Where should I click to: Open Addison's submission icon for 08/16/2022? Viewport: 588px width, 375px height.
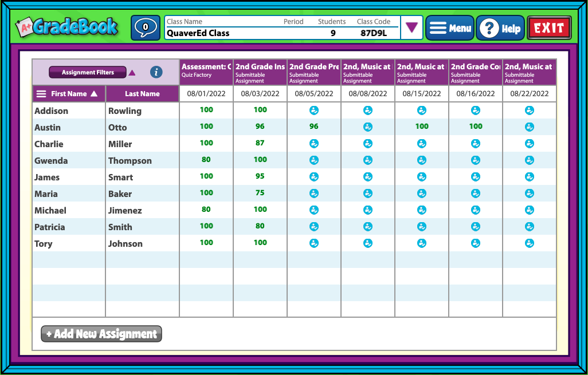pos(476,110)
